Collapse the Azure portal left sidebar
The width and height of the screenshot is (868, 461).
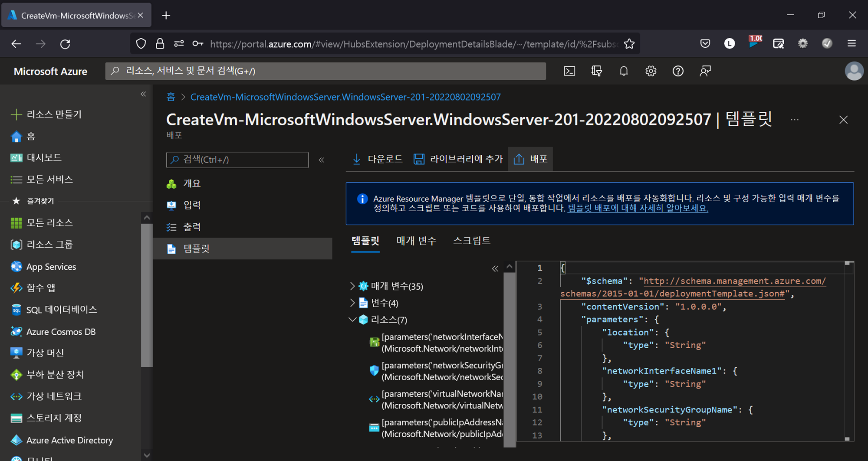pos(143,94)
